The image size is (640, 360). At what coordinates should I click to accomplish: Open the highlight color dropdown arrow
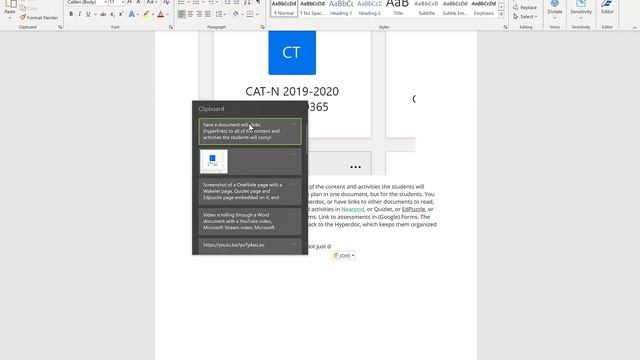coord(153,14)
